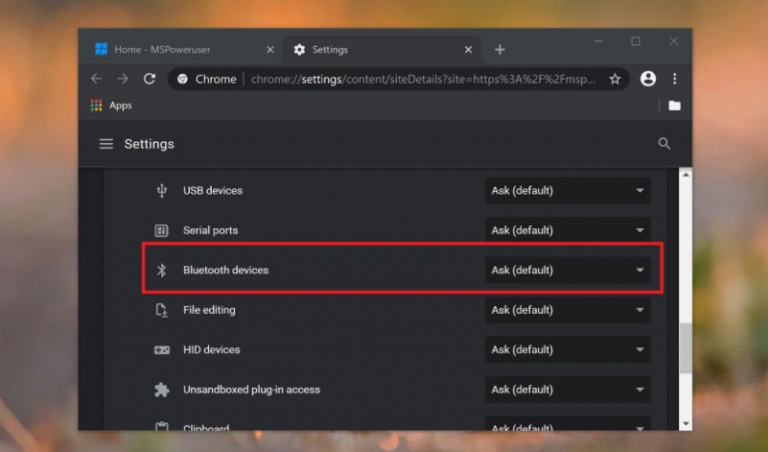Open a new tab with plus button
The height and width of the screenshot is (452, 768).
coord(500,49)
